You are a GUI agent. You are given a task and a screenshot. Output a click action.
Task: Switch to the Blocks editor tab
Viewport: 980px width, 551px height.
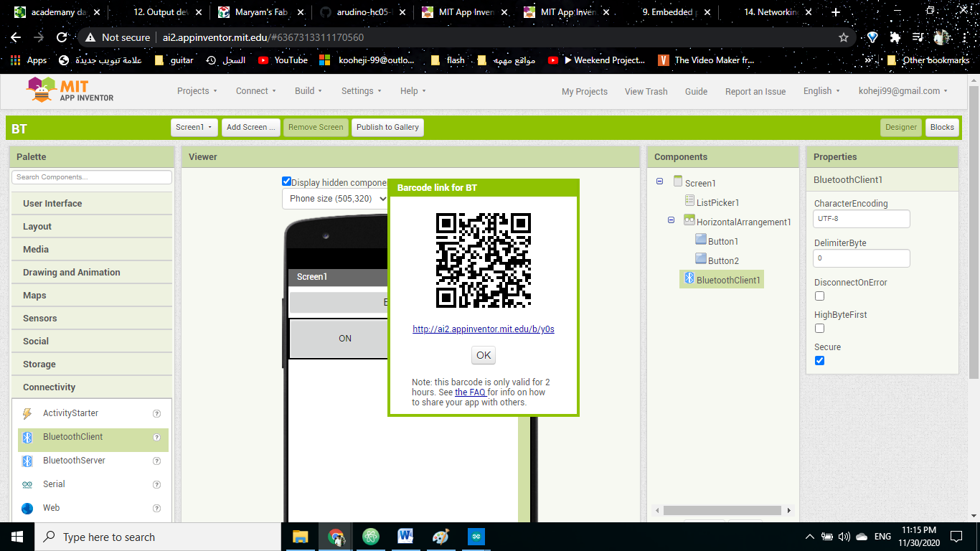(942, 127)
